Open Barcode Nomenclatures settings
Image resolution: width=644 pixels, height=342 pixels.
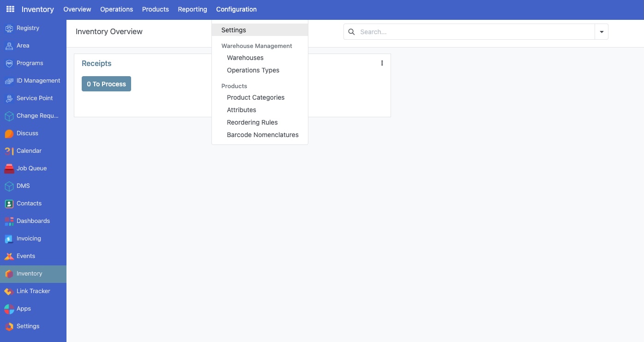262,135
